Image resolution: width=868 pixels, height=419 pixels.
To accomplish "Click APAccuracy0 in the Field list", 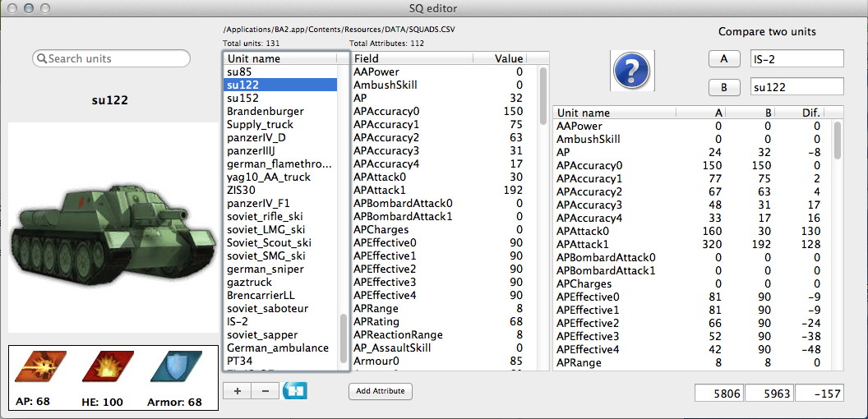I will point(387,111).
